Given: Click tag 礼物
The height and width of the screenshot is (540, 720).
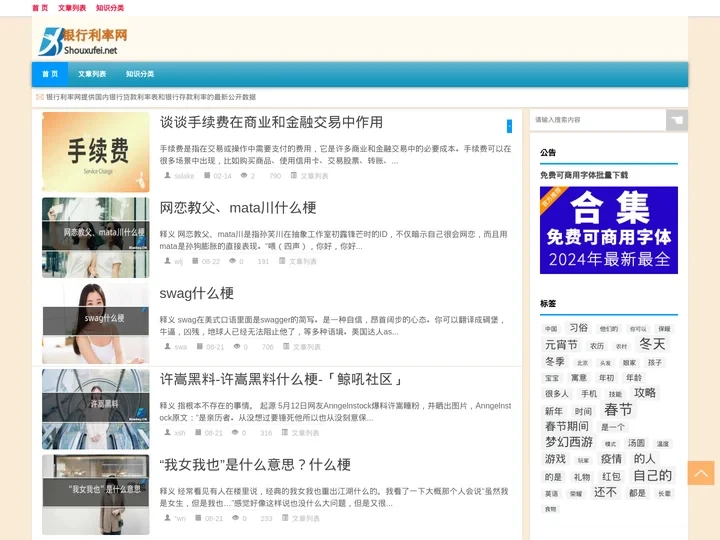Looking at the screenshot, I should [582, 477].
